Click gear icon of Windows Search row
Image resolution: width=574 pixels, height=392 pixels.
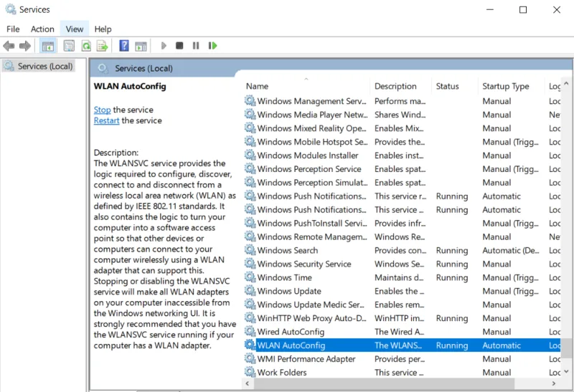pyautogui.click(x=250, y=250)
